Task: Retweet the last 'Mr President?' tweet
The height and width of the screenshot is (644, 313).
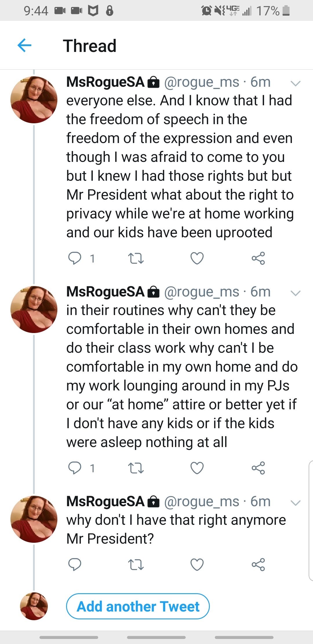Action: coord(136,565)
